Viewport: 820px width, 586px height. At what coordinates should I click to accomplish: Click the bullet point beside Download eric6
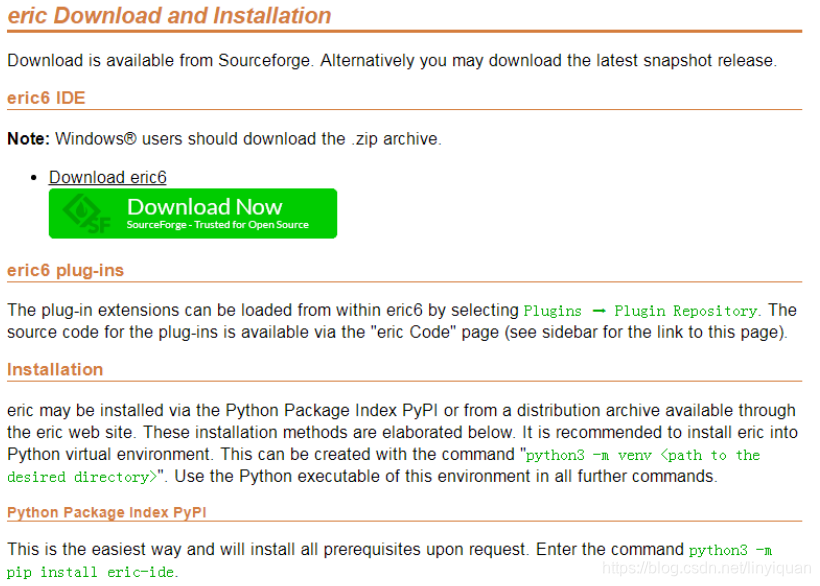[35, 177]
